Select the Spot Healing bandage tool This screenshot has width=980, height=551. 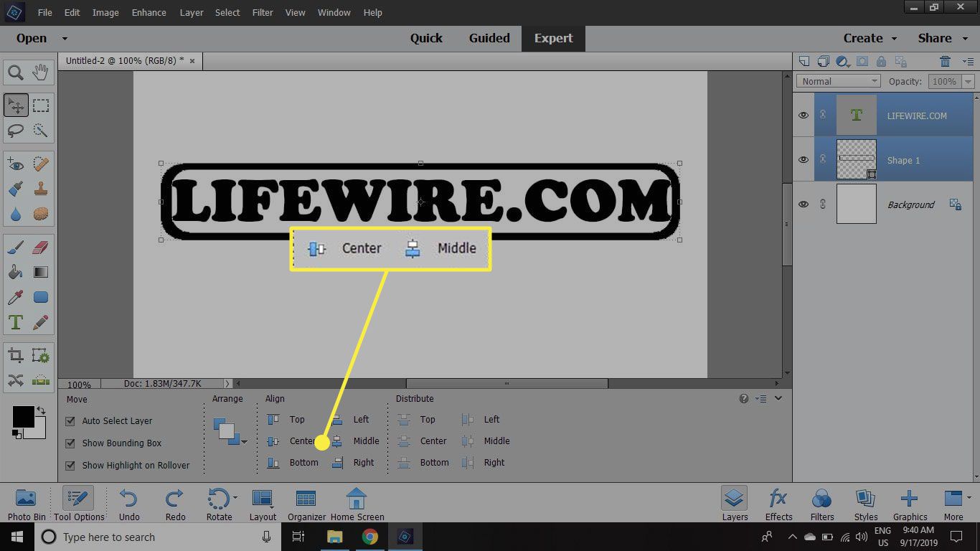pyautogui.click(x=41, y=165)
